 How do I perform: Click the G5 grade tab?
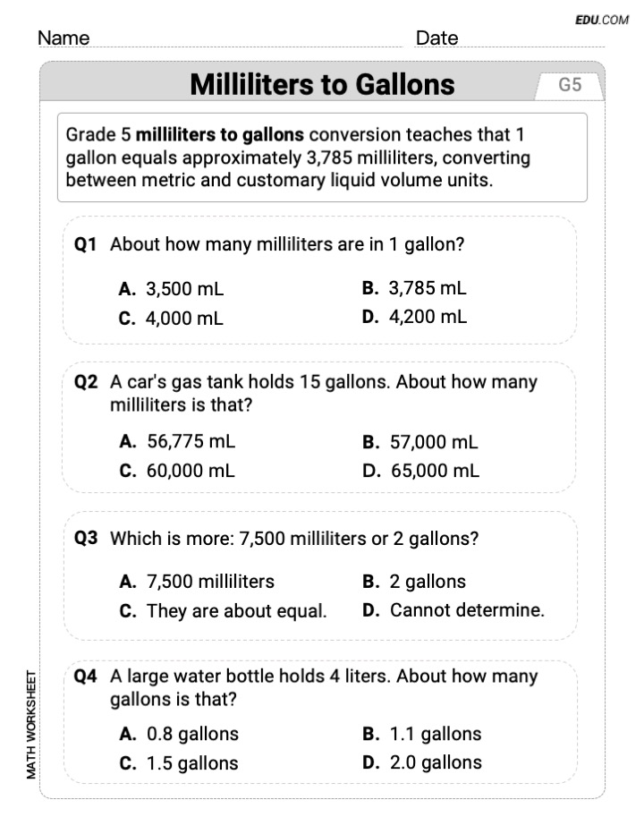[x=570, y=85]
